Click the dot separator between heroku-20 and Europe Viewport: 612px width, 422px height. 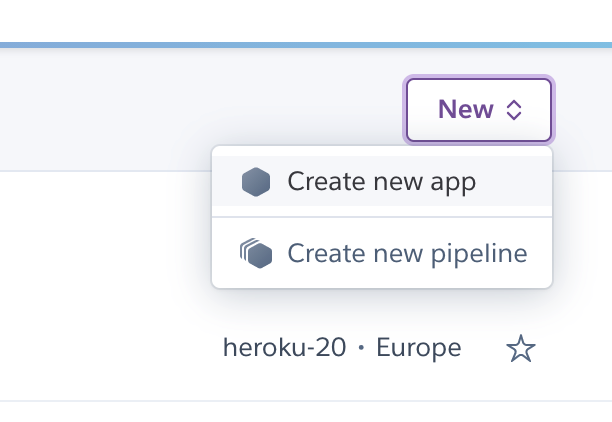[x=361, y=347]
